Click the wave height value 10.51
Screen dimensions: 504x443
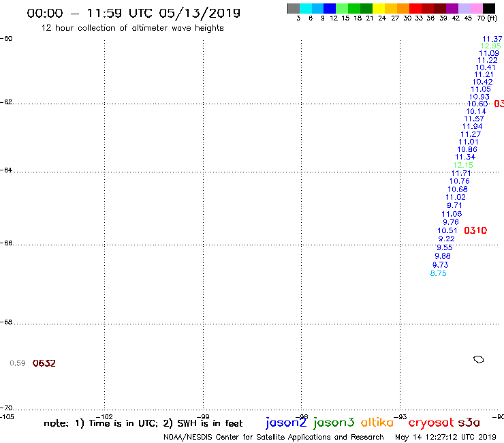point(447,230)
